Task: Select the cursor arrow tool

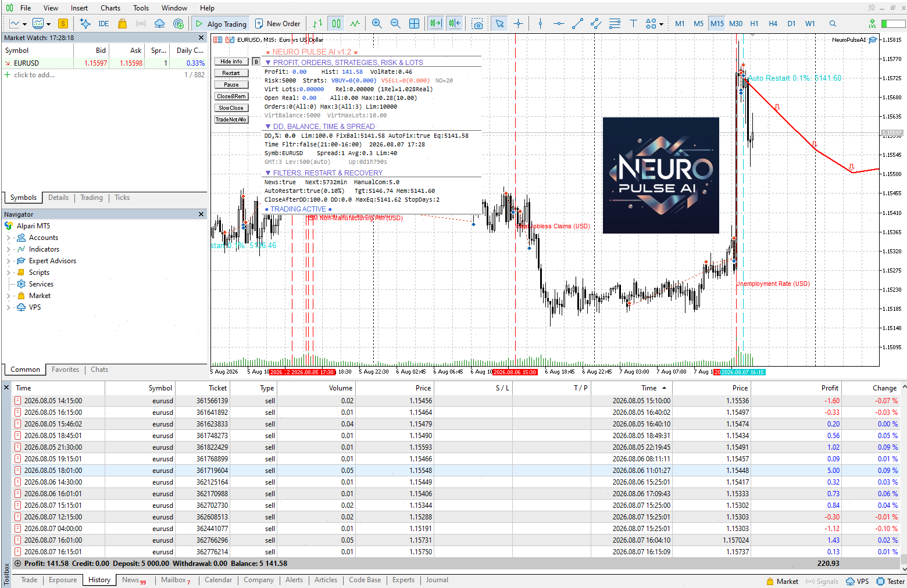Action: tap(499, 24)
